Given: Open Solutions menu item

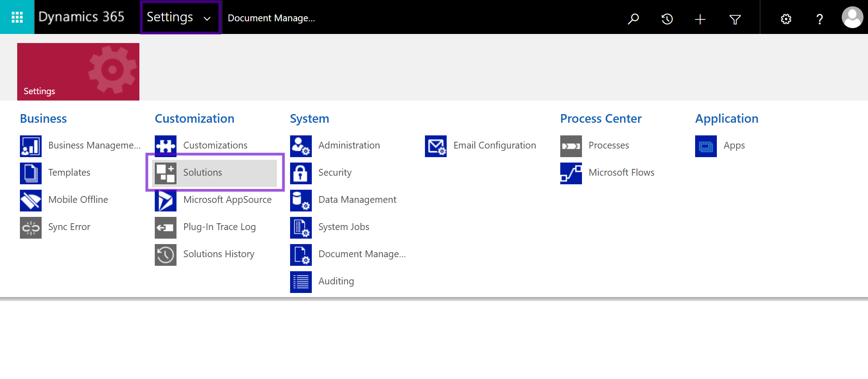Looking at the screenshot, I should click(x=203, y=173).
